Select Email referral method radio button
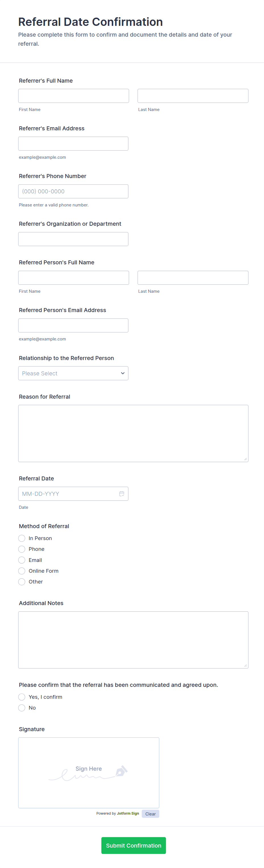 pos(22,560)
